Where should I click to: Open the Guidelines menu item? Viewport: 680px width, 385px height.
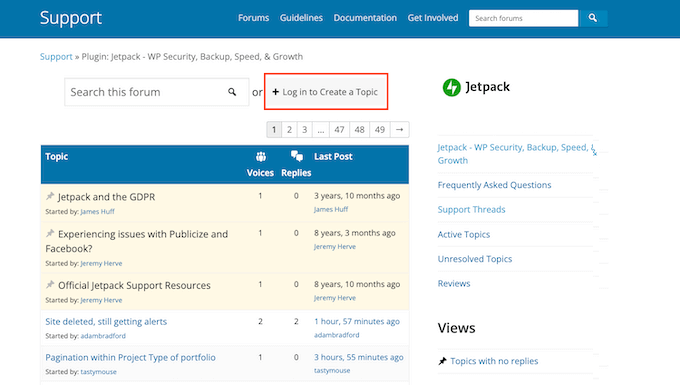(x=301, y=18)
